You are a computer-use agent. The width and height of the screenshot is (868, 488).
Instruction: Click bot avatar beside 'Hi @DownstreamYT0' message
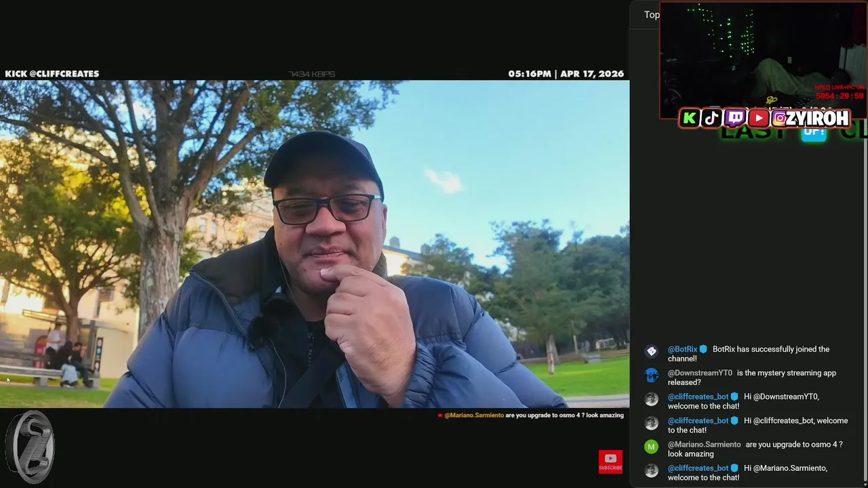point(652,399)
